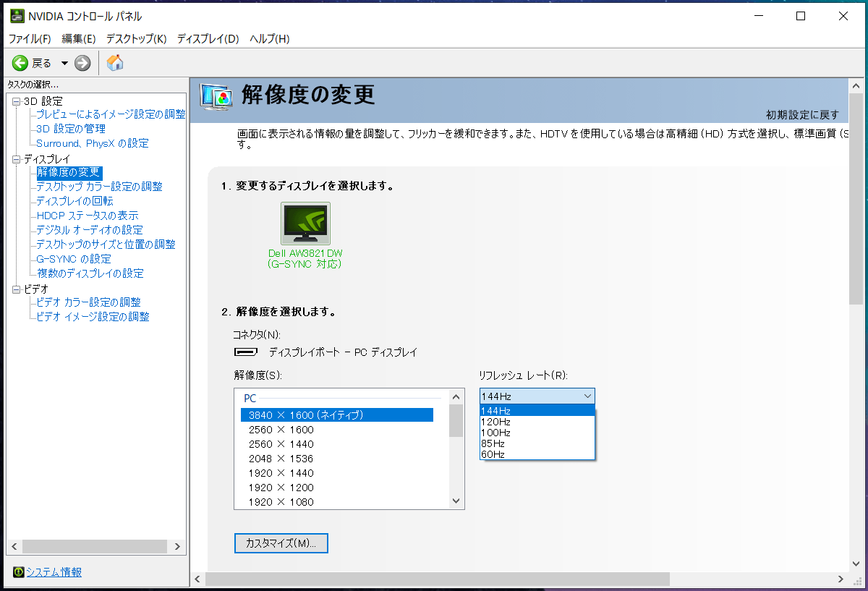This screenshot has height=591, width=868.
Task: Select 1920 × 1200 resolution
Action: [337, 488]
